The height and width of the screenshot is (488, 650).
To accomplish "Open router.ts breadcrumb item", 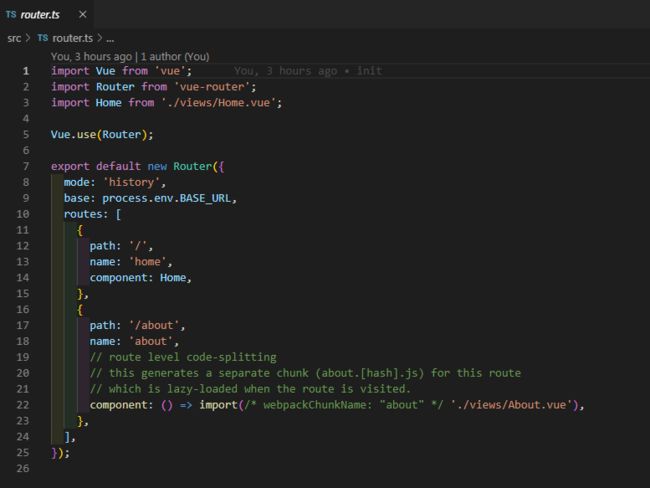I will 73,38.
